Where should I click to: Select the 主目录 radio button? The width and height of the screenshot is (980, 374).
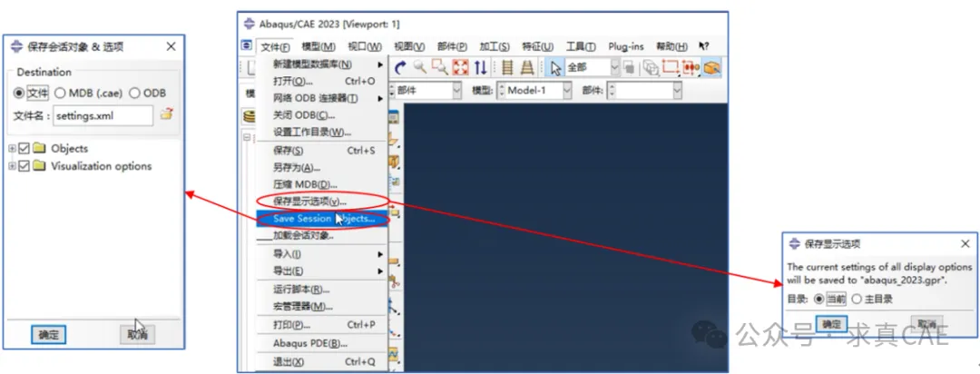click(x=857, y=299)
